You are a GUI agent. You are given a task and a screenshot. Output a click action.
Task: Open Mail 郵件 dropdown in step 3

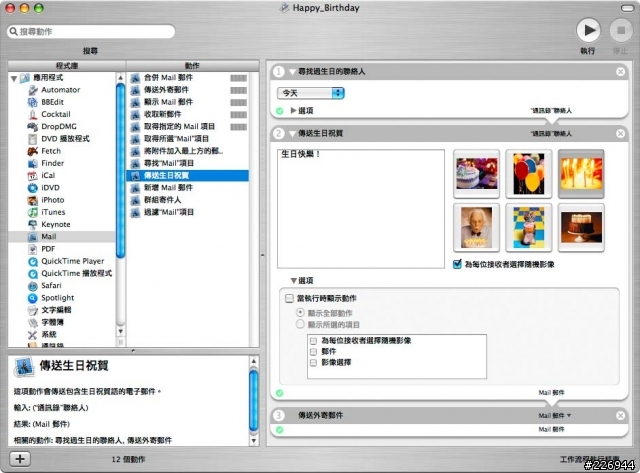[x=555, y=415]
